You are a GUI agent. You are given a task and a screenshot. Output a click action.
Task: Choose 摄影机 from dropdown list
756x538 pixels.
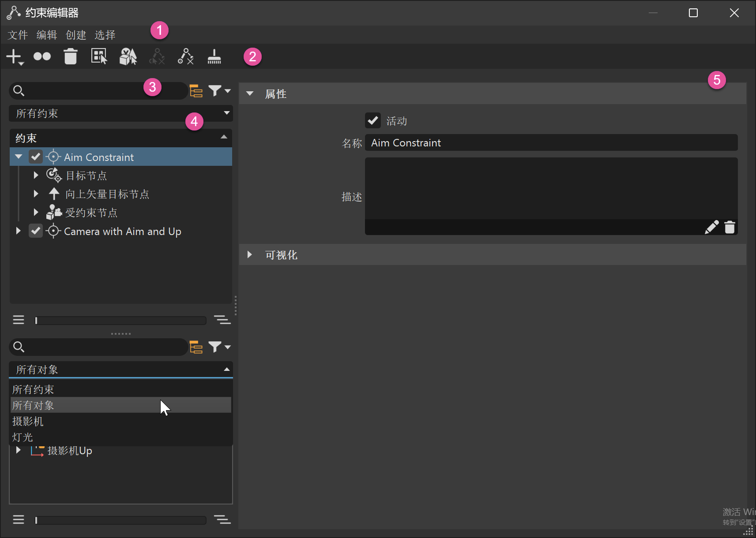(121, 421)
